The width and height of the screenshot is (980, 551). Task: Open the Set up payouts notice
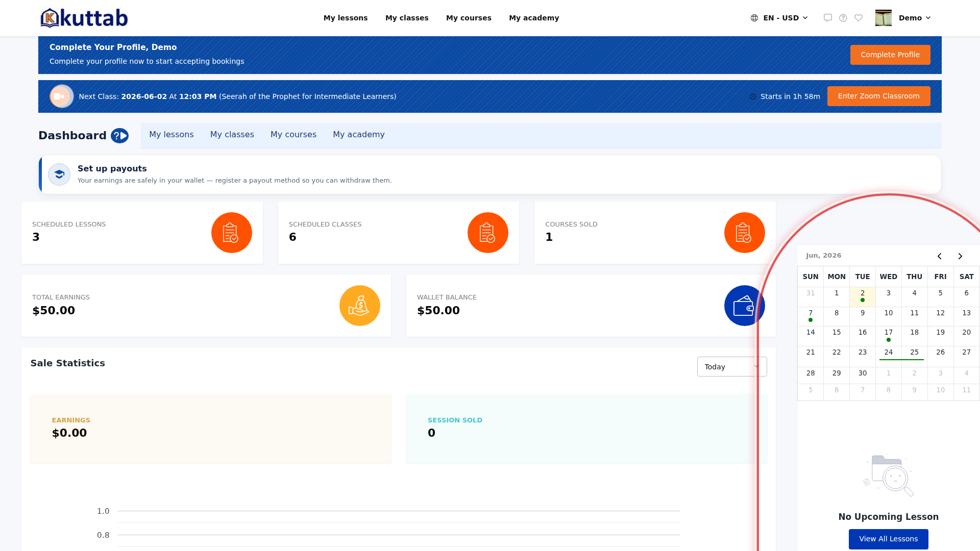click(490, 174)
